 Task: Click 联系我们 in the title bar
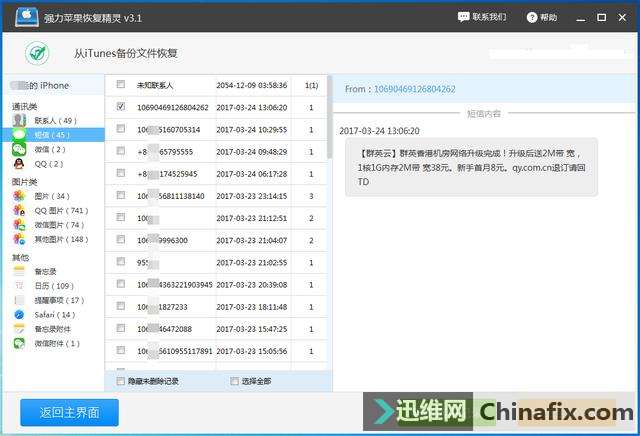tap(483, 17)
